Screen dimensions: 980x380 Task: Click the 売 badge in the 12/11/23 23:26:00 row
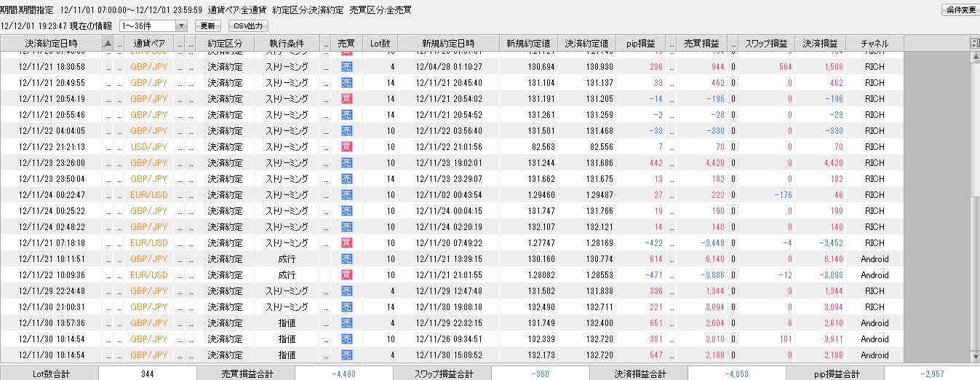346,162
